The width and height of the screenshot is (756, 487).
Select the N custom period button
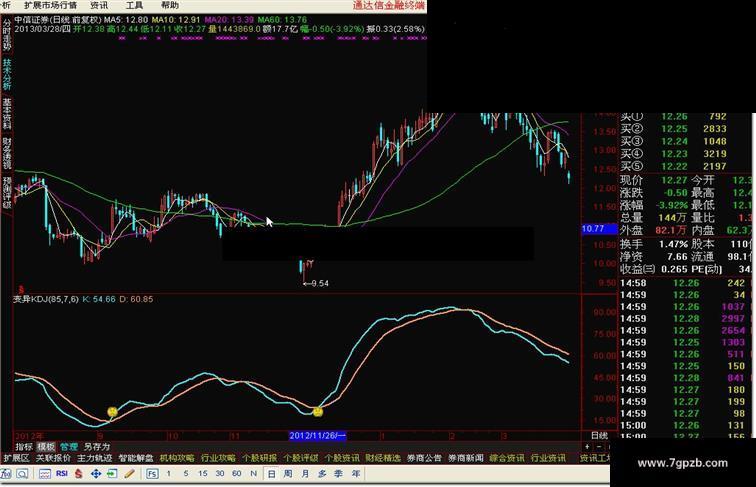(x=254, y=473)
